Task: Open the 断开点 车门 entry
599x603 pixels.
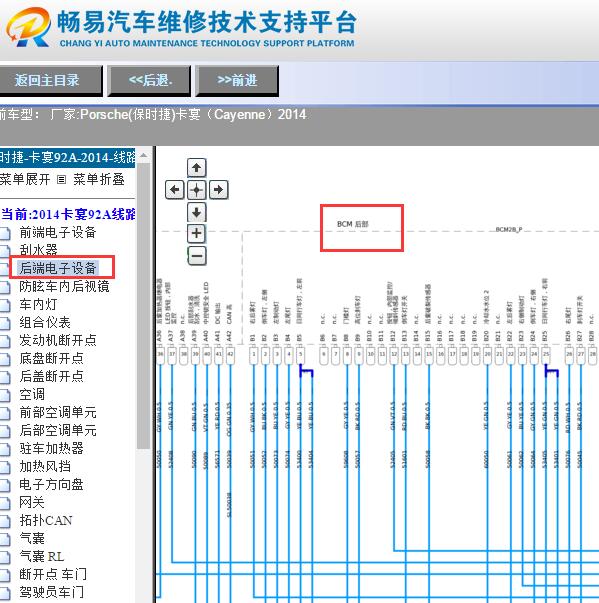Action: 53,575
